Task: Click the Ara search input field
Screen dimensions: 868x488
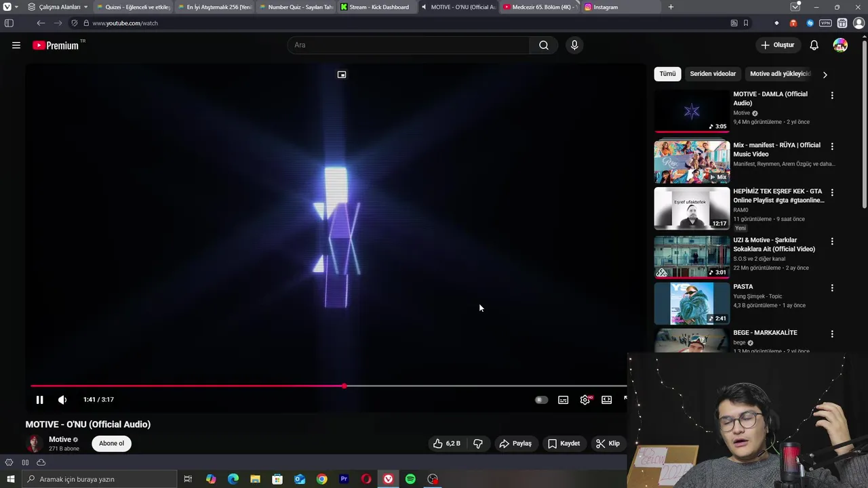Action: (x=408, y=45)
